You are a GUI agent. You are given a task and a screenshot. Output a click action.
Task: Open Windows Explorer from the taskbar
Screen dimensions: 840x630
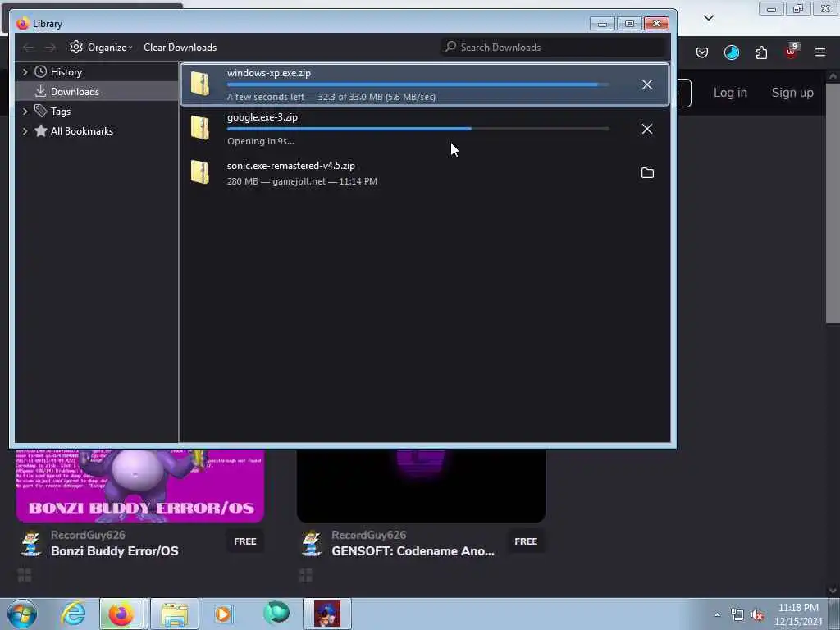175,614
